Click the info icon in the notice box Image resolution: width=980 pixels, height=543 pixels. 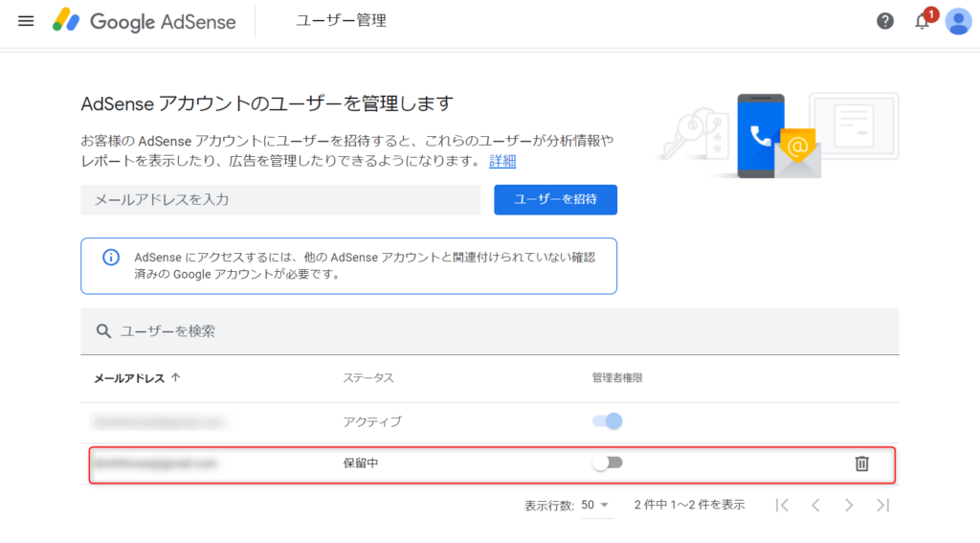(111, 257)
